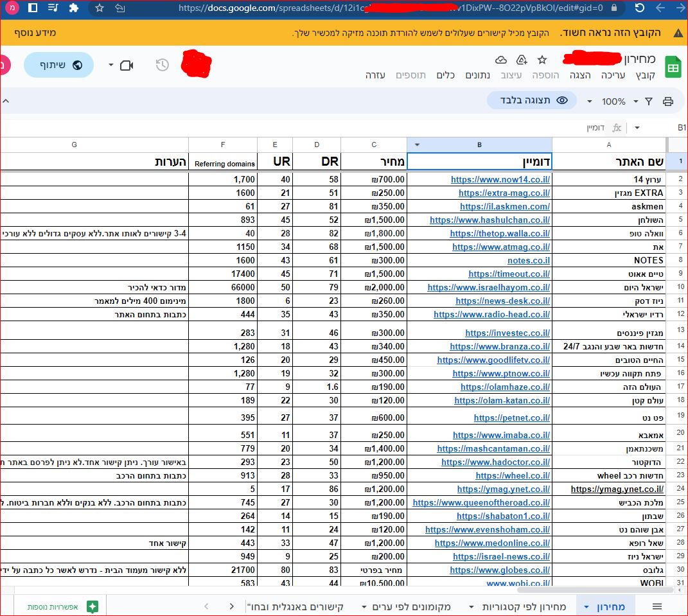The image size is (688, 616).
Task: Select the Referring domains header cell
Action: coord(223,161)
